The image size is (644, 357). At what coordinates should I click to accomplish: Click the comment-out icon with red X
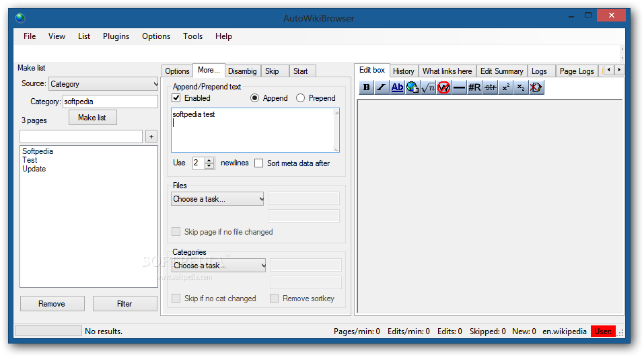coord(536,87)
